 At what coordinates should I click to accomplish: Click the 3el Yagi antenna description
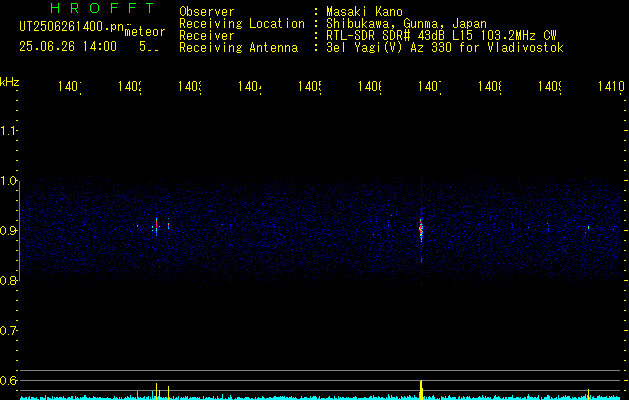445,48
